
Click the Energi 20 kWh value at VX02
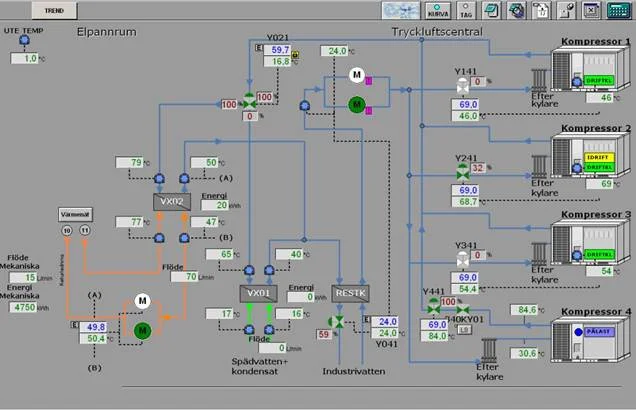tap(215, 205)
